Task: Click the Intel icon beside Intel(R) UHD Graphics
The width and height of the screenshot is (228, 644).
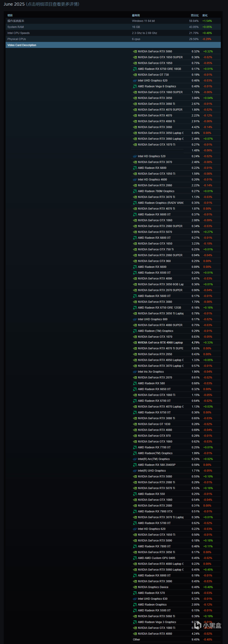Action: 135,471
